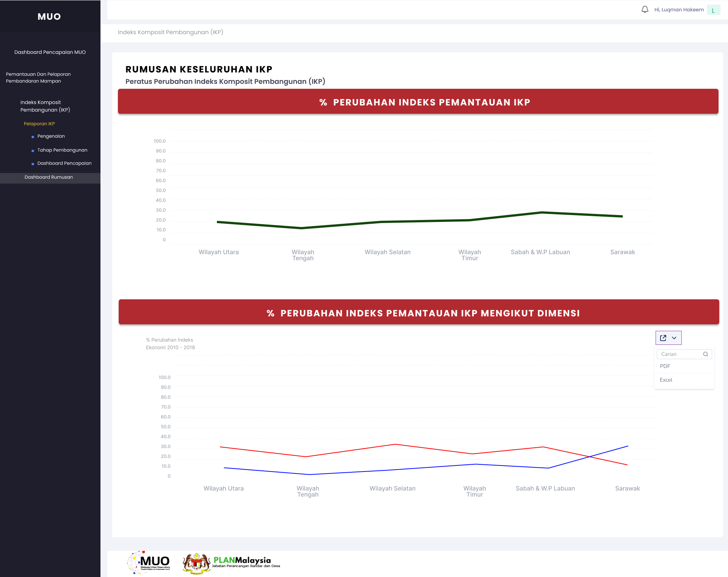Click the search magnifier in Carian field
This screenshot has width=728, height=577.
coord(706,354)
